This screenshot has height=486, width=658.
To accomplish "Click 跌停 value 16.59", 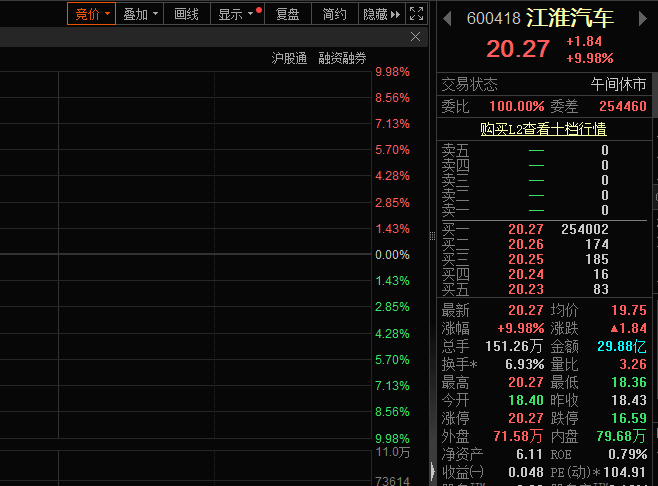I will [629, 418].
